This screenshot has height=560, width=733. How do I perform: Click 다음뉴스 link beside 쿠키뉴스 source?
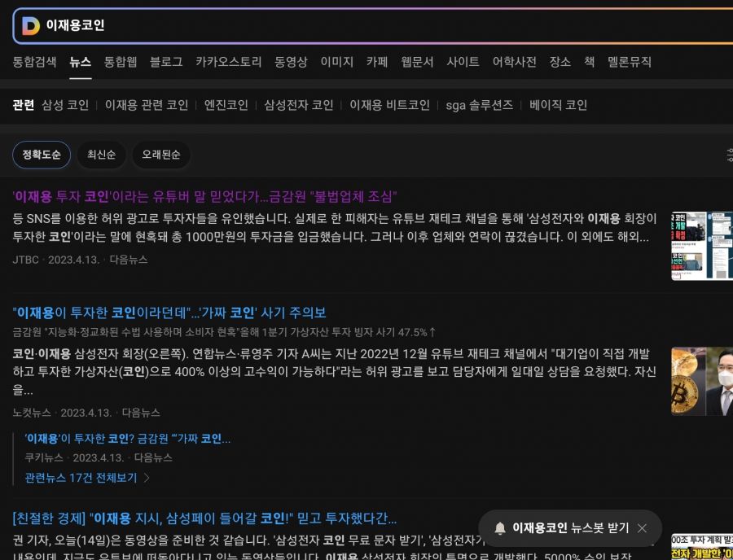tap(153, 457)
